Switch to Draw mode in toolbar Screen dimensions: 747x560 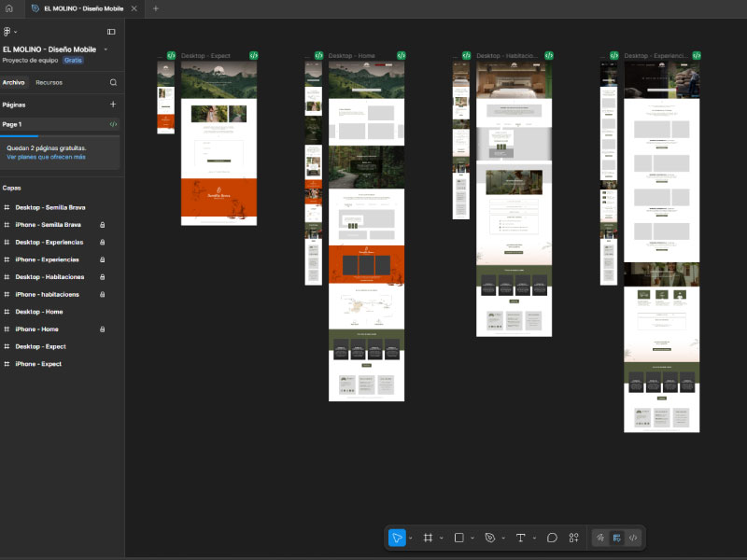[x=600, y=538]
